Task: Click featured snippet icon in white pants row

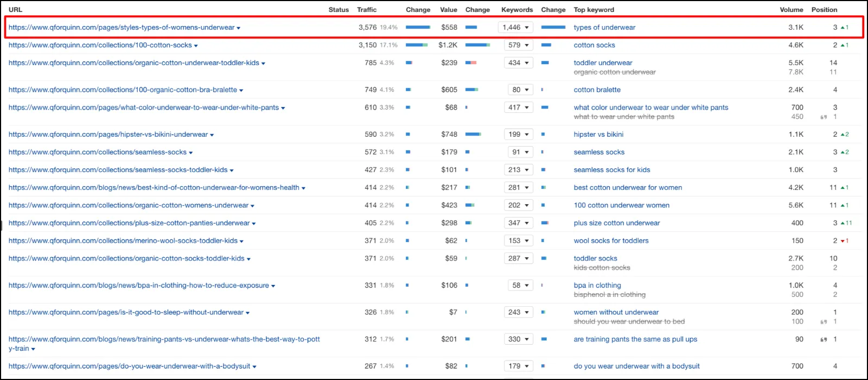Action: click(x=824, y=117)
